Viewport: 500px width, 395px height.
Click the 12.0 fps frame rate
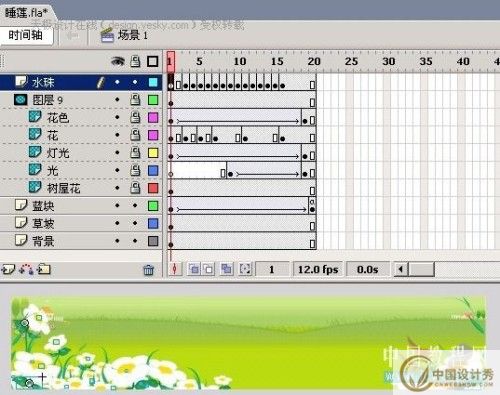[318, 269]
